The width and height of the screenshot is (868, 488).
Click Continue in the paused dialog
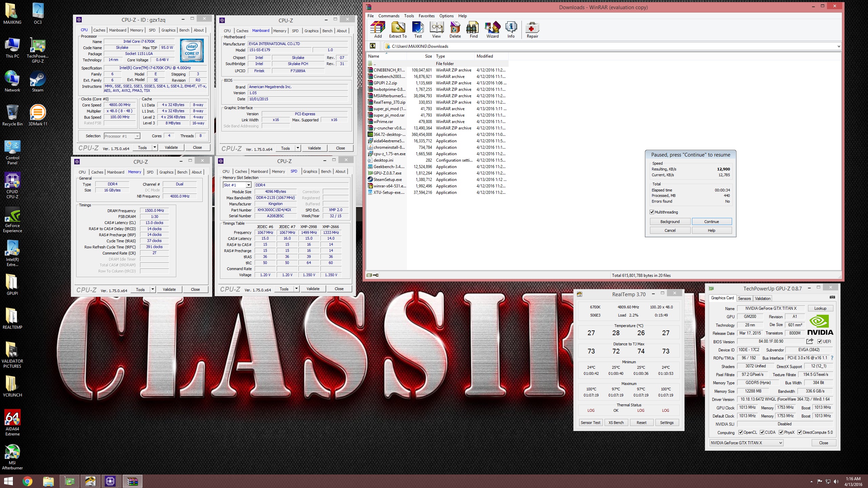coord(711,222)
